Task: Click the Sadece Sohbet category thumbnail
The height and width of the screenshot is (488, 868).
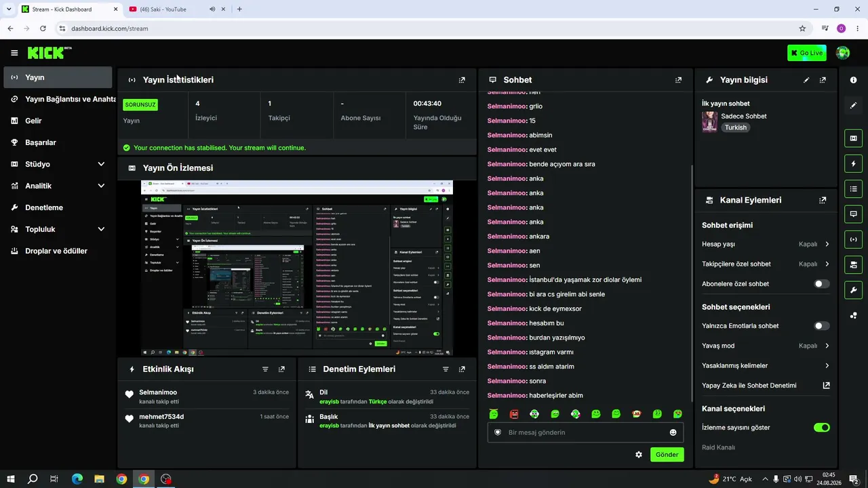Action: [x=709, y=121]
